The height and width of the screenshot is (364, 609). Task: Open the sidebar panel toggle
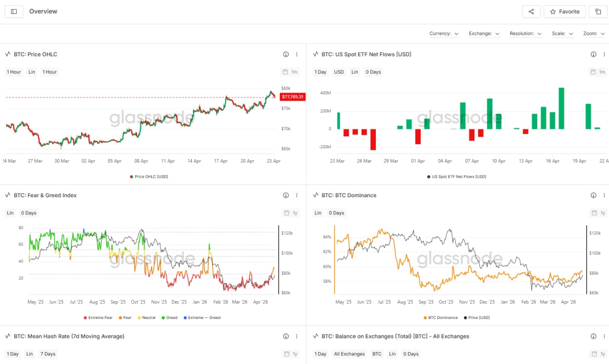pyautogui.click(x=13, y=11)
